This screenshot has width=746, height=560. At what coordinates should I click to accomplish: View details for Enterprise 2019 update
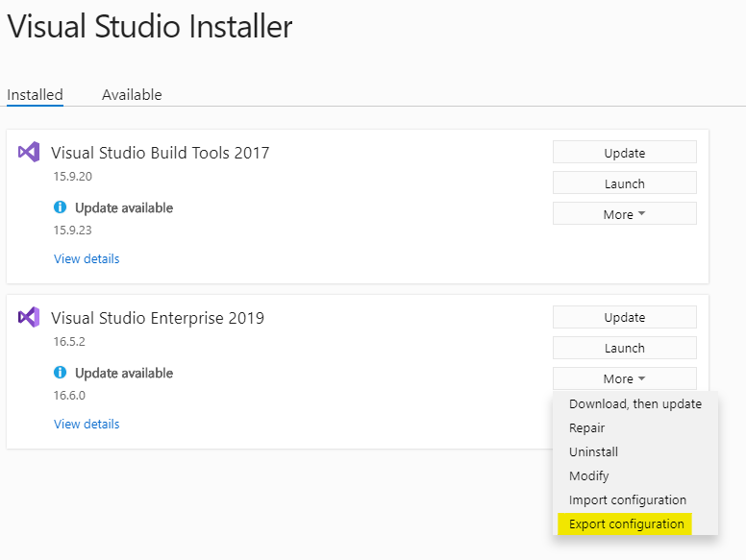click(87, 424)
